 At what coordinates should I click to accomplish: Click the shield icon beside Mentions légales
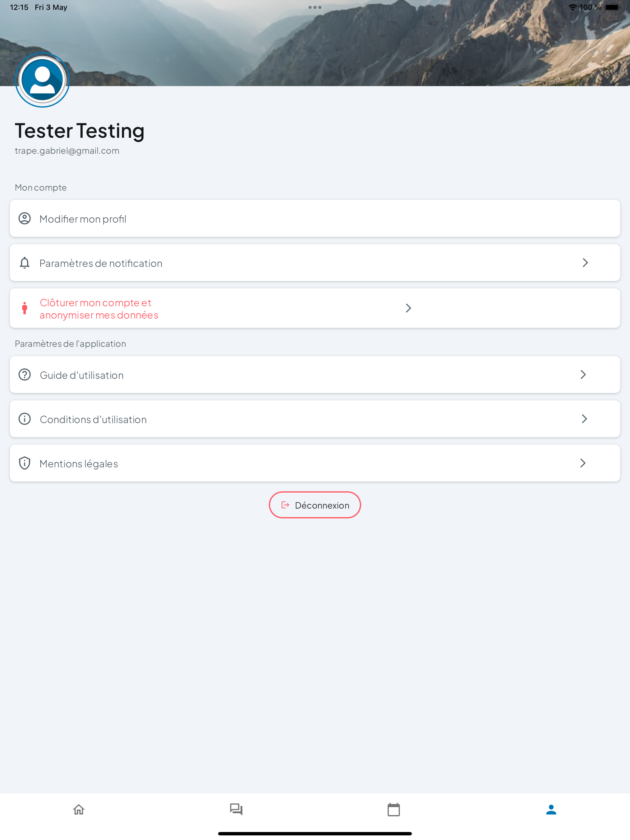[25, 463]
